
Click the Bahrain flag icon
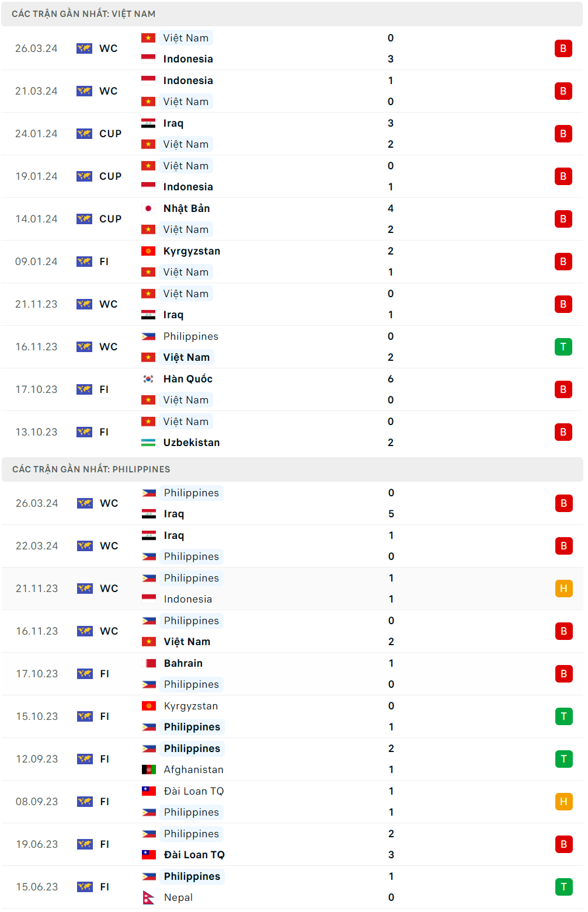coord(149,663)
